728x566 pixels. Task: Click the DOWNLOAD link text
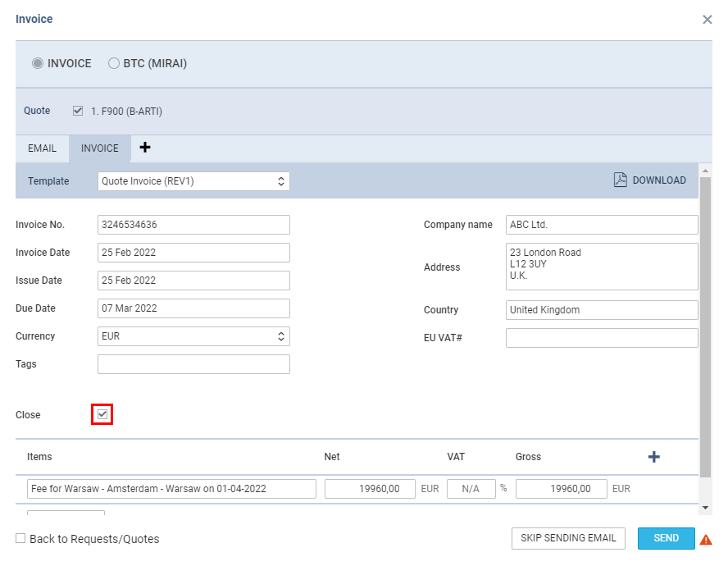tap(659, 180)
